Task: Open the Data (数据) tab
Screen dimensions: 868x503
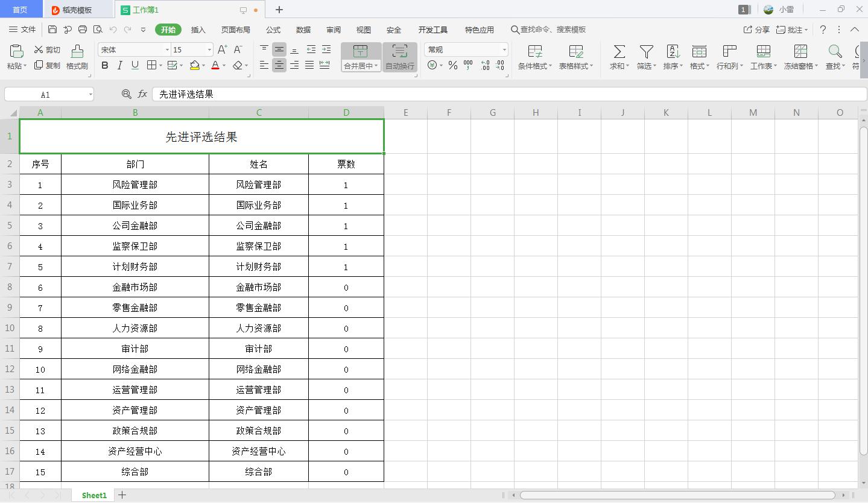Action: [303, 30]
